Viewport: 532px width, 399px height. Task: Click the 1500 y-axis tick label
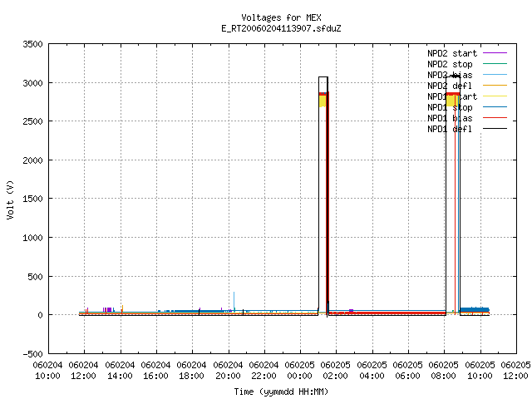[33, 199]
